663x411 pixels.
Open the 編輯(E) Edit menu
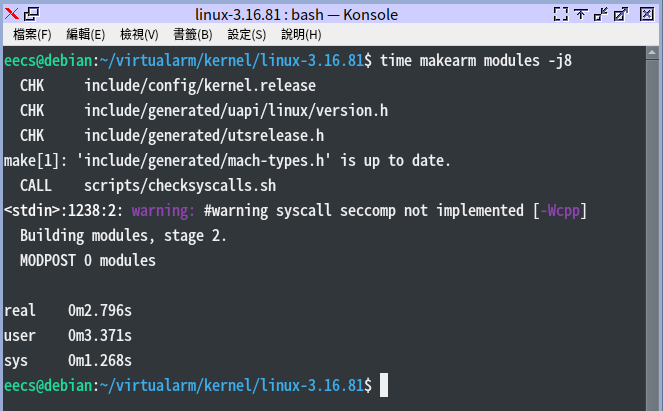click(x=86, y=34)
